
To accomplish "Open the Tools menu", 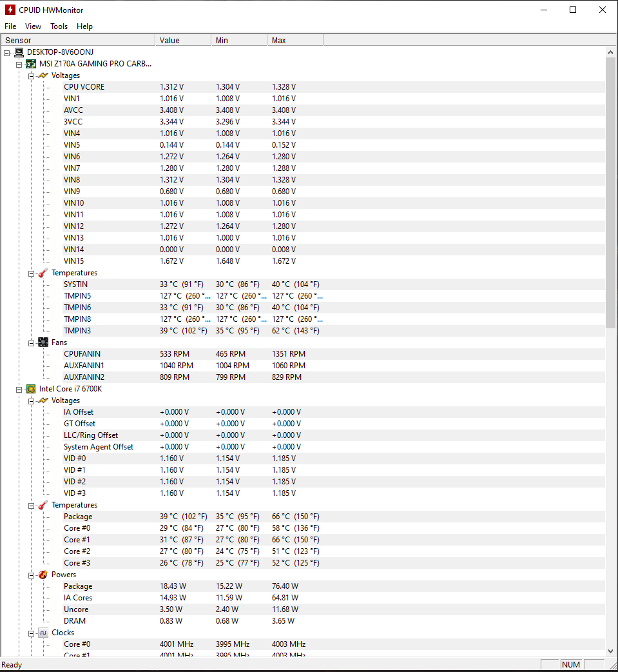I will click(59, 26).
